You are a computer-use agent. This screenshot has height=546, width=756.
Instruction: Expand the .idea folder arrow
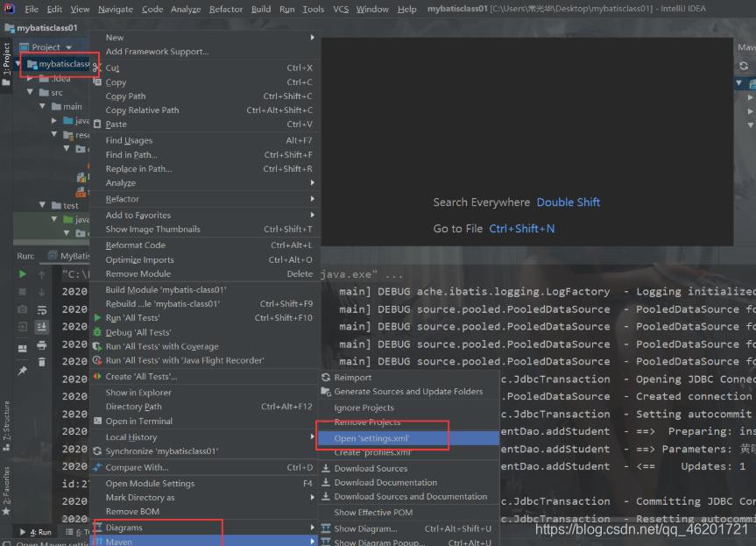point(31,78)
